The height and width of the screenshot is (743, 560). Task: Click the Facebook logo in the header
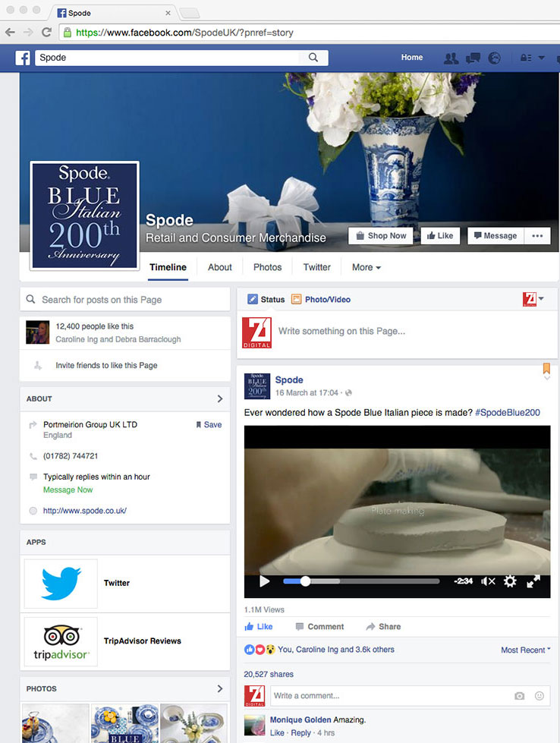(23, 58)
